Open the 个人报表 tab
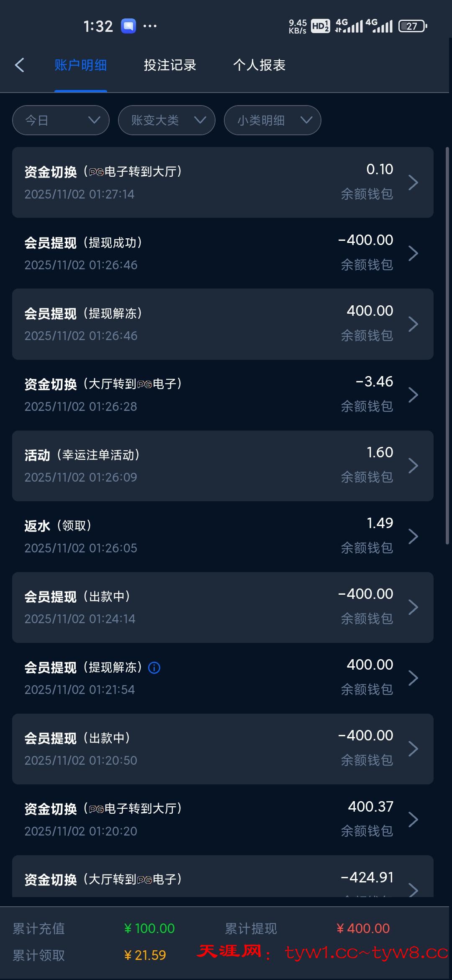This screenshot has height=980, width=452. pyautogui.click(x=259, y=65)
